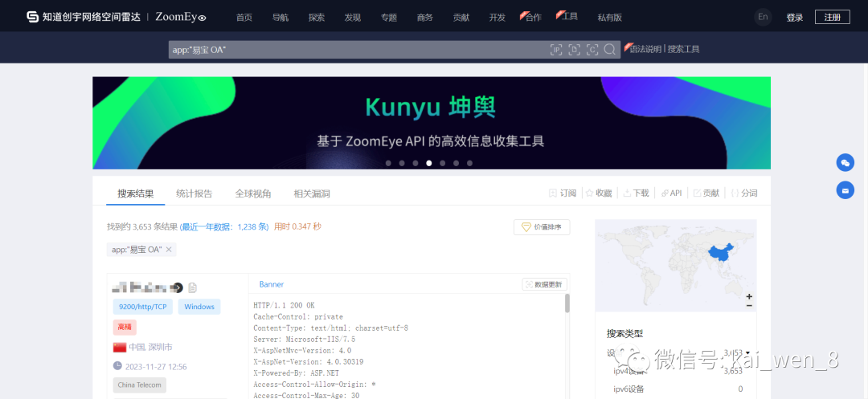Click the China Telecom ISP tag
Image resolution: width=868 pixels, height=399 pixels.
(140, 385)
